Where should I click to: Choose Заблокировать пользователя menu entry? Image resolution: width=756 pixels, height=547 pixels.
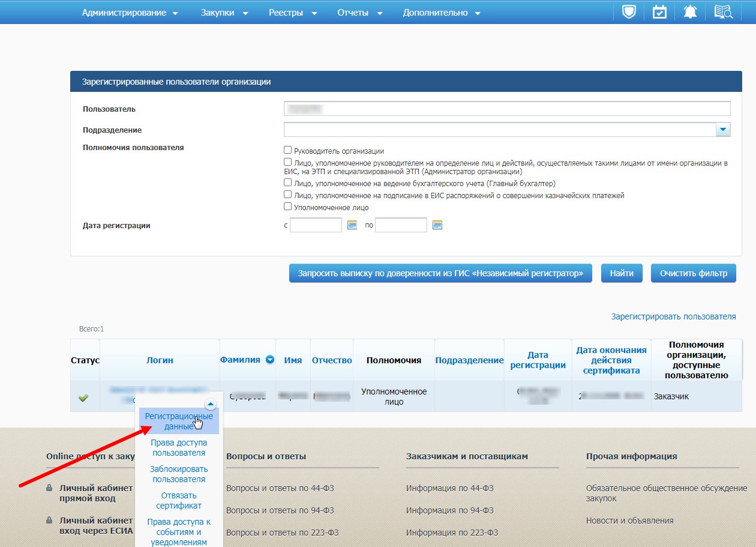[179, 474]
